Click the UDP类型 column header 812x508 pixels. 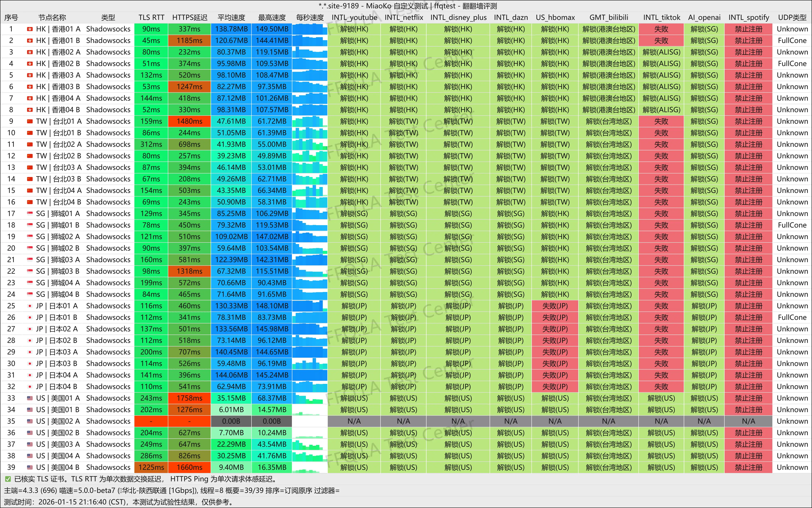point(792,18)
